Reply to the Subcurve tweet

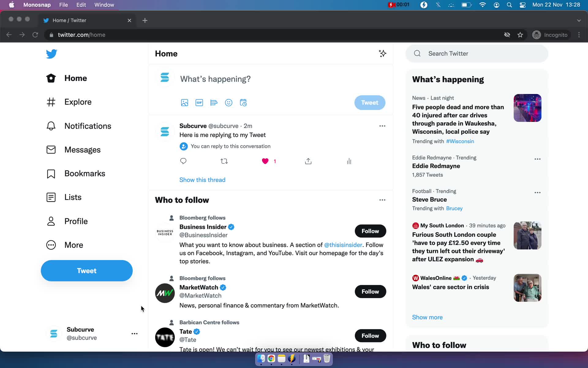coord(183,161)
